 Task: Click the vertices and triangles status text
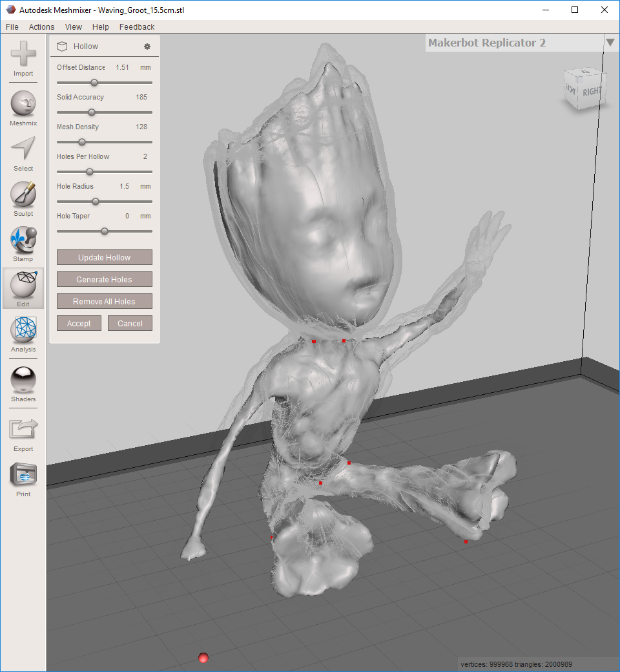pyautogui.click(x=516, y=664)
